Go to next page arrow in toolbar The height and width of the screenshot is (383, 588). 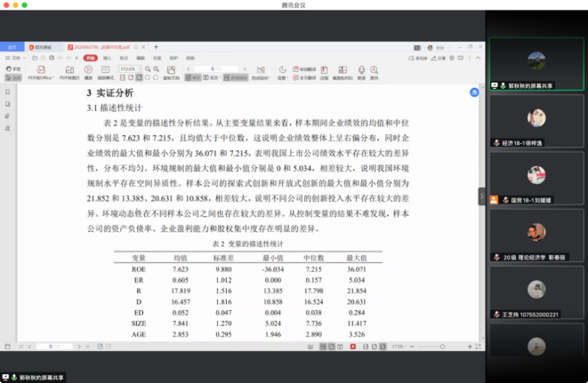[x=245, y=69]
